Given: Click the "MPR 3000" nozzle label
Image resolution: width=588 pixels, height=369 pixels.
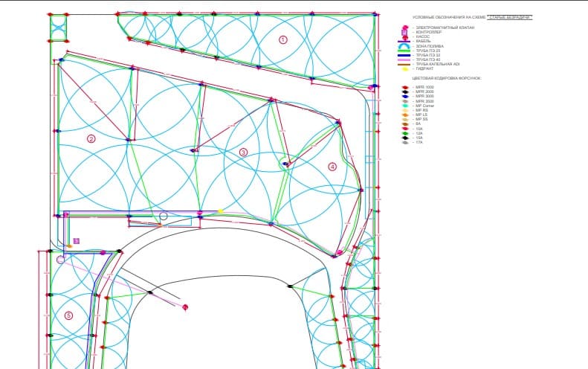Looking at the screenshot, I should (425, 96).
